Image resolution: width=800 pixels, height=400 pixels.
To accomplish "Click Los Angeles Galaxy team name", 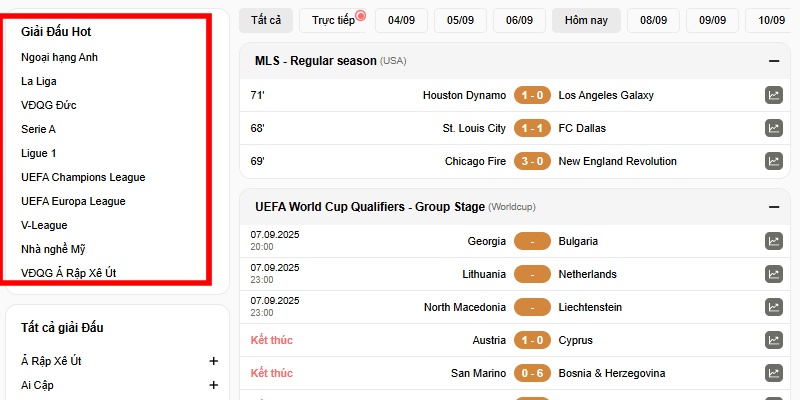I will pyautogui.click(x=606, y=95).
